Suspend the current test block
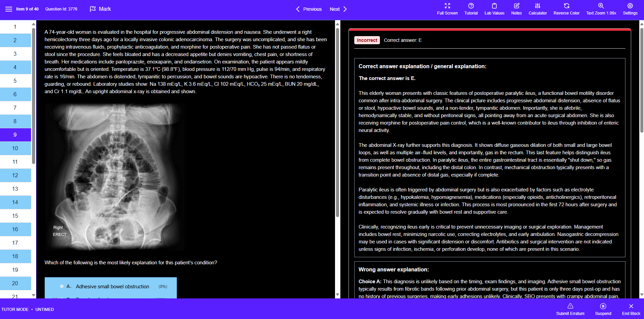Viewport: 644px width, 319px height. 603,309
